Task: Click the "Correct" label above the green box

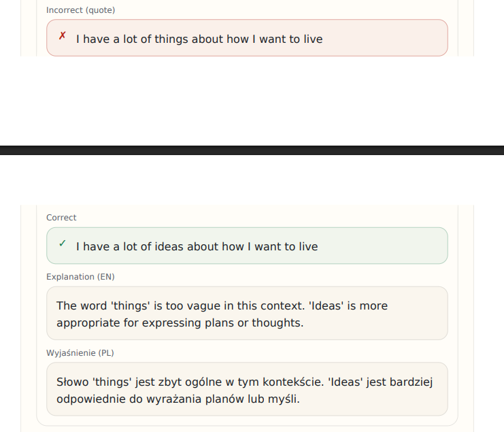Action: 61,218
